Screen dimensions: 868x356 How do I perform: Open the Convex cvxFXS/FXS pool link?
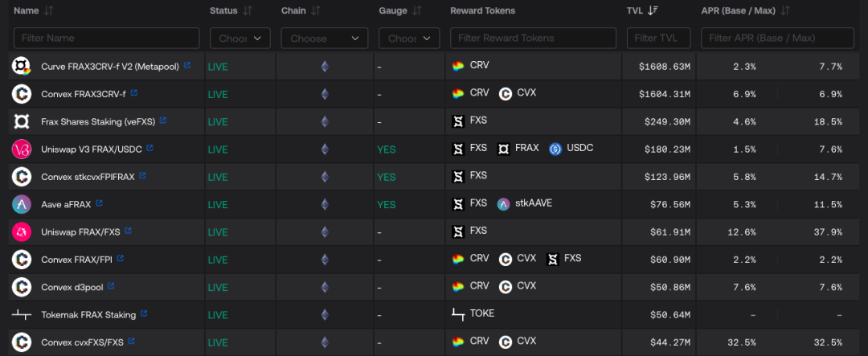(82, 342)
